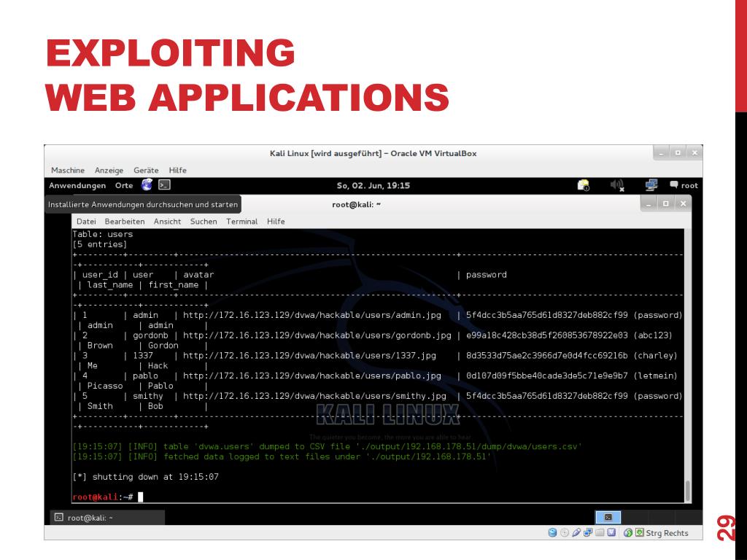This screenshot has width=747, height=560.
Task: Click the '[5 entries]' line
Action: click(x=99, y=244)
